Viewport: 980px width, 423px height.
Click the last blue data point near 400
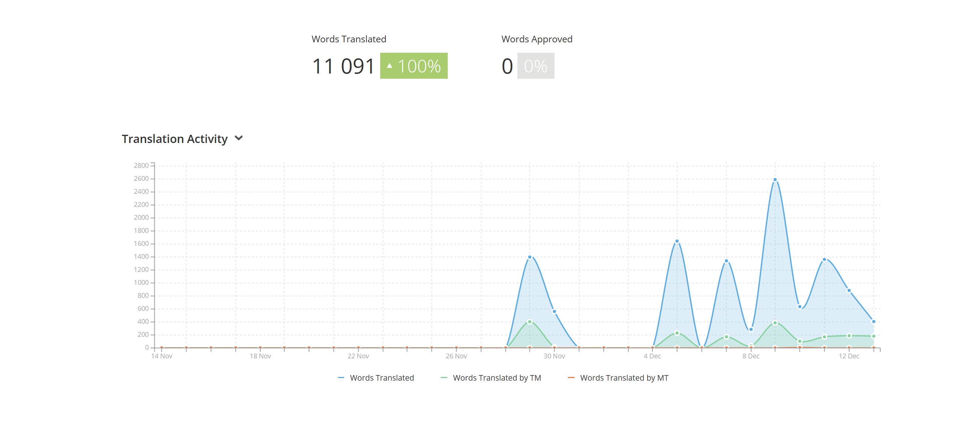pyautogui.click(x=874, y=321)
